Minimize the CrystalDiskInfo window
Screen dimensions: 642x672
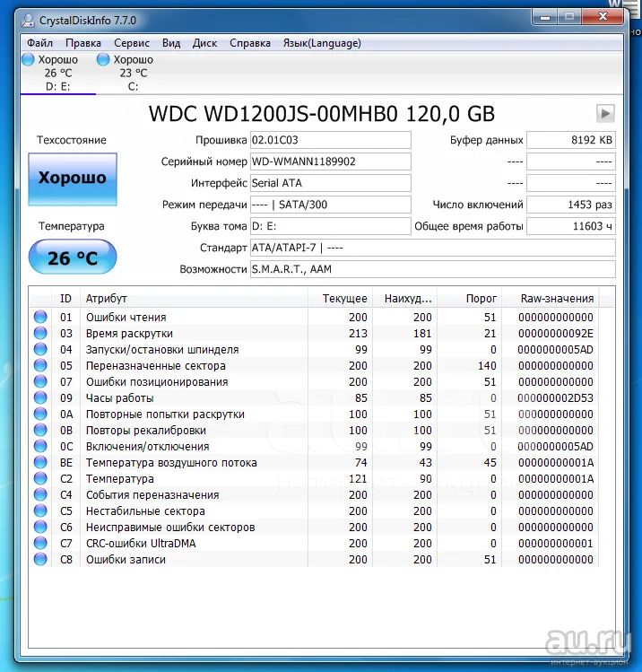[545, 17]
